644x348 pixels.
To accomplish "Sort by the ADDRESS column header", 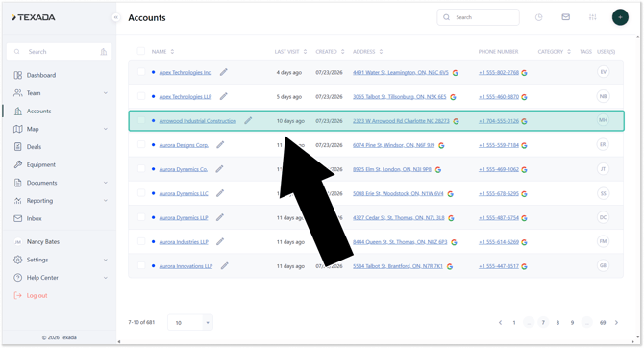I will (x=367, y=52).
